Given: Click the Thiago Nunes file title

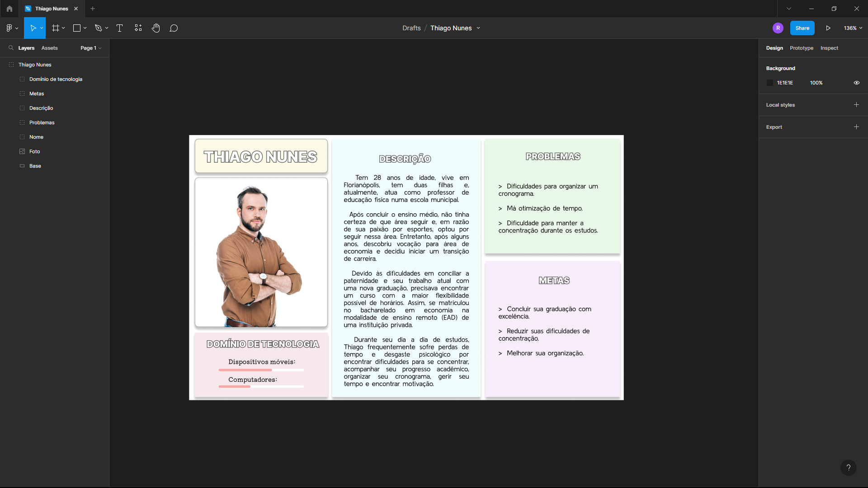Looking at the screenshot, I should tap(451, 28).
